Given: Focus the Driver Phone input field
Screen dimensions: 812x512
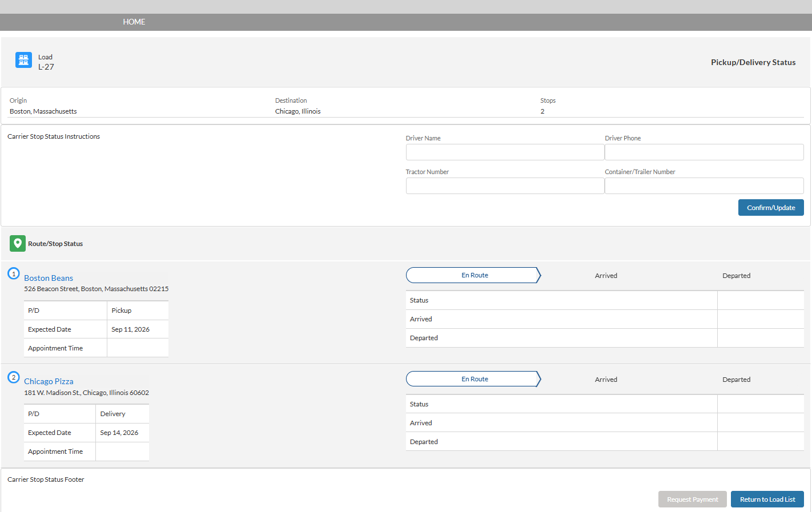Looking at the screenshot, I should (x=704, y=152).
